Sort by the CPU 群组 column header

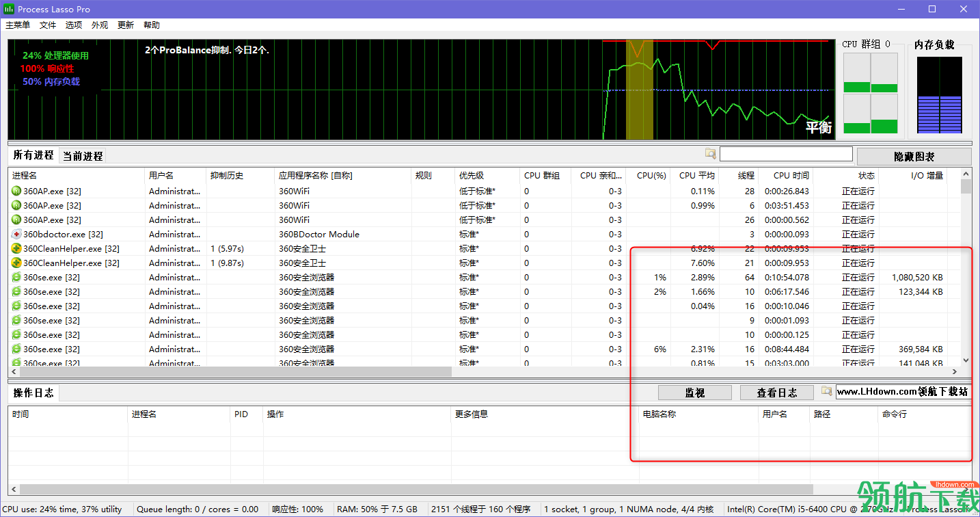[545, 176]
